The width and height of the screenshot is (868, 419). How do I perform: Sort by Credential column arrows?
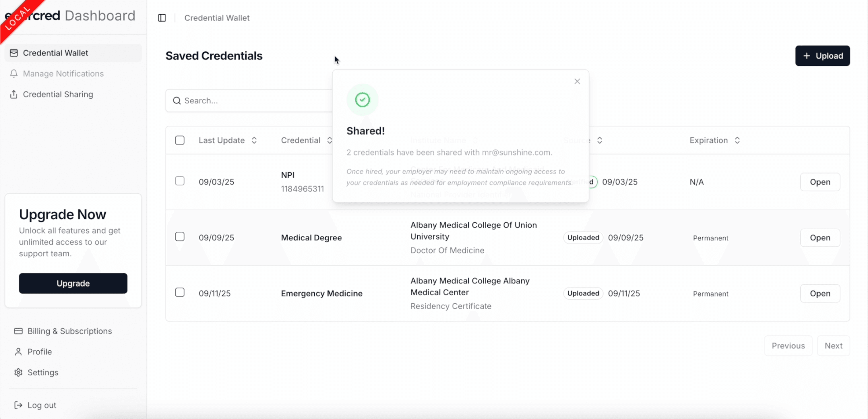click(x=330, y=140)
